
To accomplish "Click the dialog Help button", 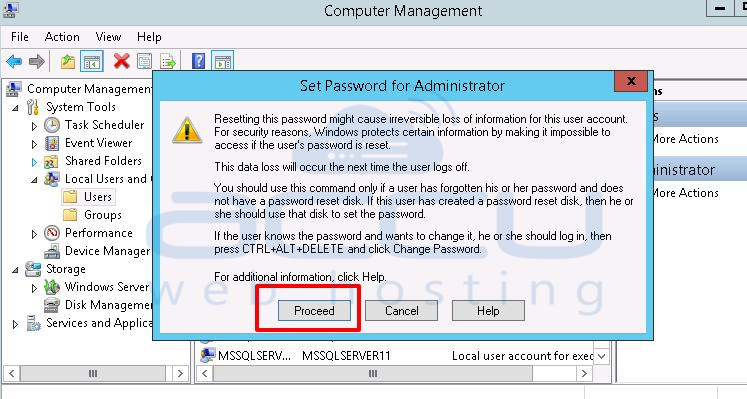I will 488,310.
